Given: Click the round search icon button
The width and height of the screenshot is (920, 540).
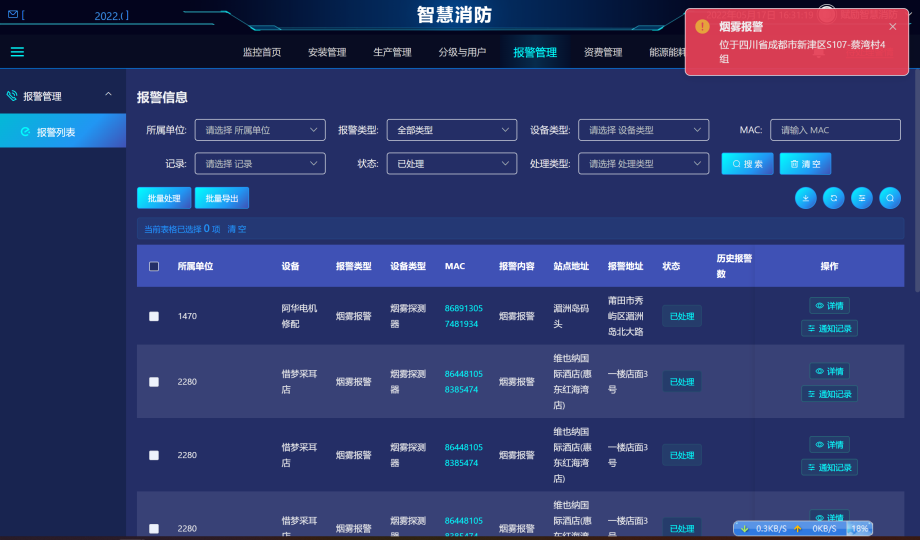Looking at the screenshot, I should (890, 198).
